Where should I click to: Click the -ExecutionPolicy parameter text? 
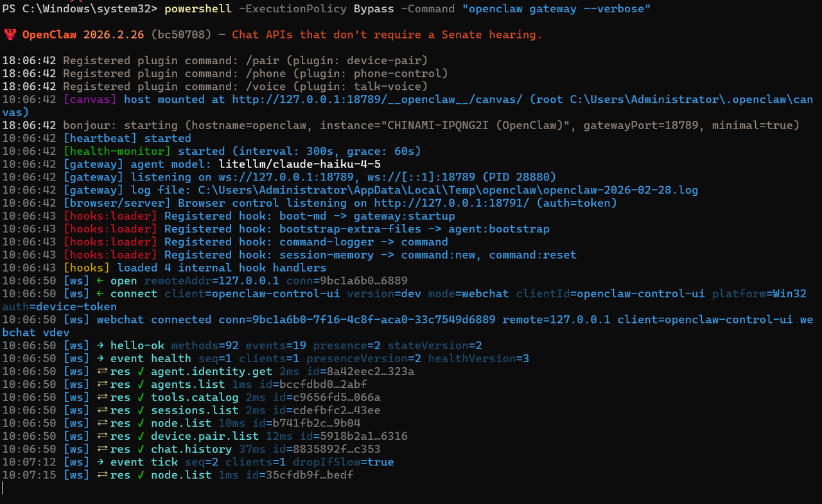293,9
